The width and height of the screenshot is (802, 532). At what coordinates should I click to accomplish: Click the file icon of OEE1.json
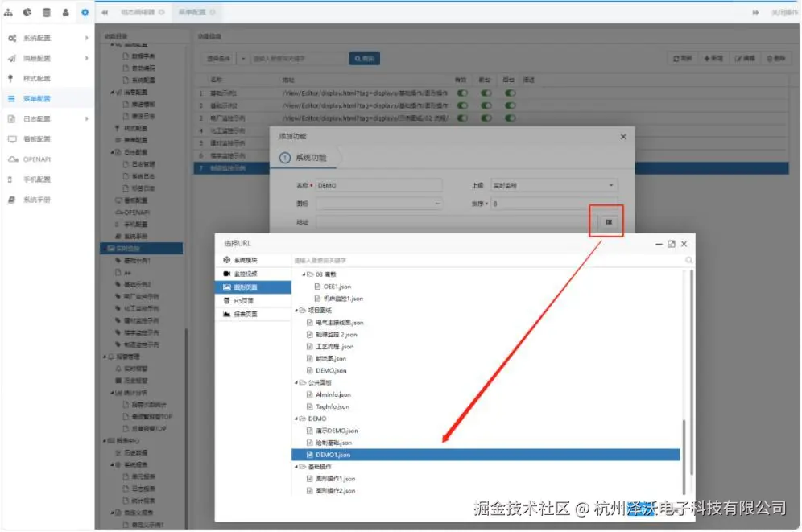317,287
